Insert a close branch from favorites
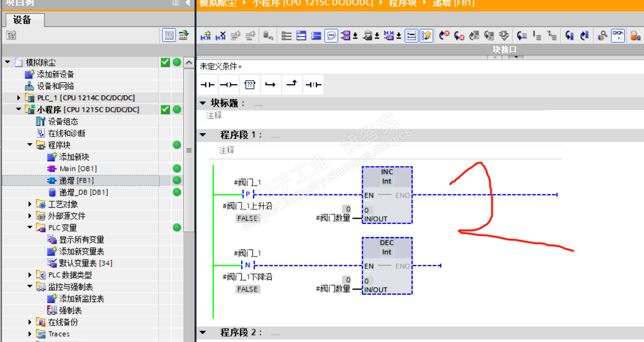644x342 pixels. tap(291, 85)
